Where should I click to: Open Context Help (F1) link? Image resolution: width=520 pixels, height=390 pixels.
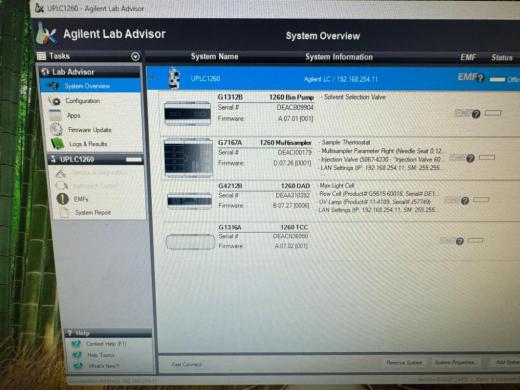coord(106,344)
